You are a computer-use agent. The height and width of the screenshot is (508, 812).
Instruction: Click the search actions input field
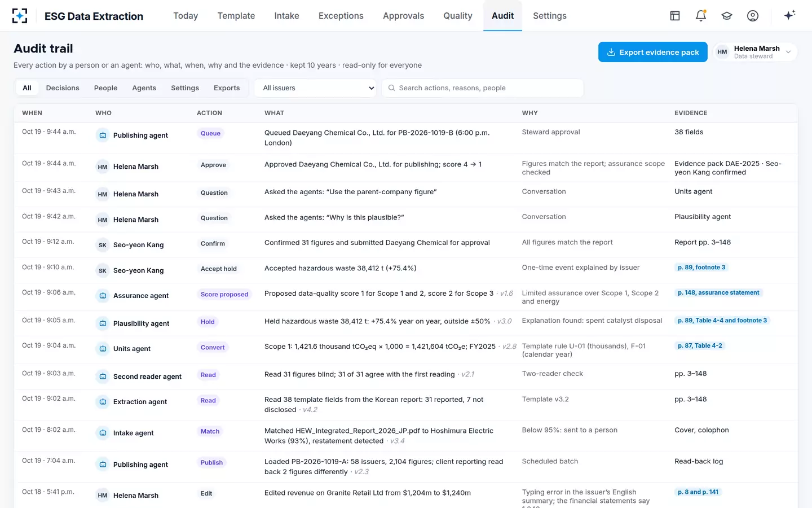tap(483, 88)
